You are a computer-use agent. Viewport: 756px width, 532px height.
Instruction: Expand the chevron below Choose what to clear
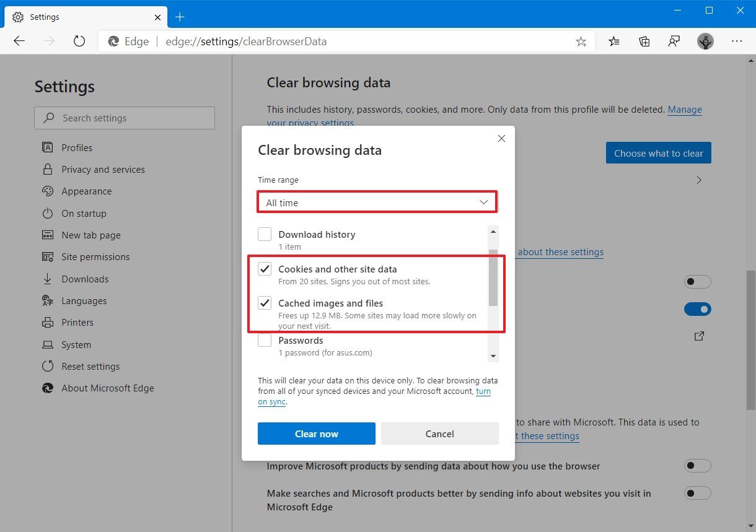click(698, 180)
